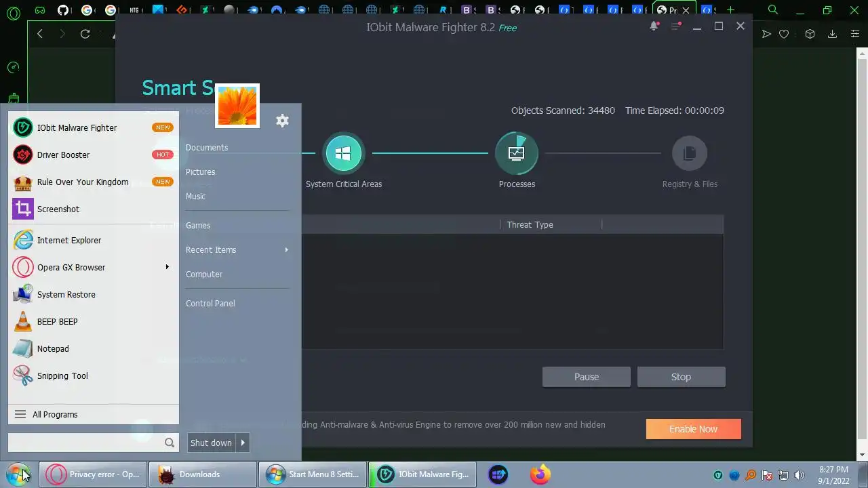The height and width of the screenshot is (488, 868).
Task: Click the Start Menu 8 taskbar icon
Action: click(498, 474)
